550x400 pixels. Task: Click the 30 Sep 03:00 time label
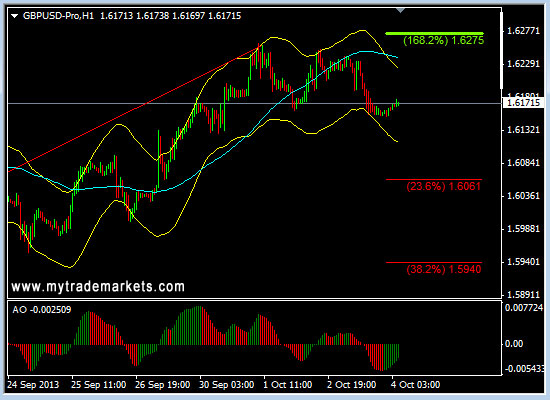227,385
